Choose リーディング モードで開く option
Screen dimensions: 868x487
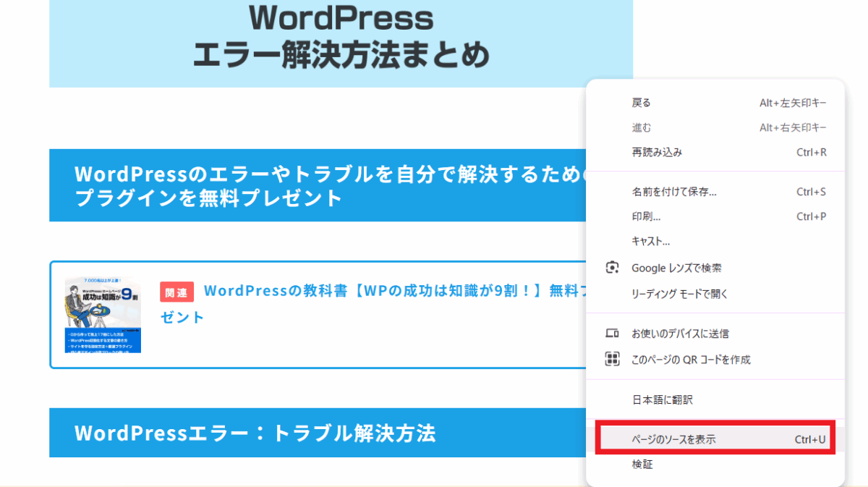pyautogui.click(x=679, y=294)
